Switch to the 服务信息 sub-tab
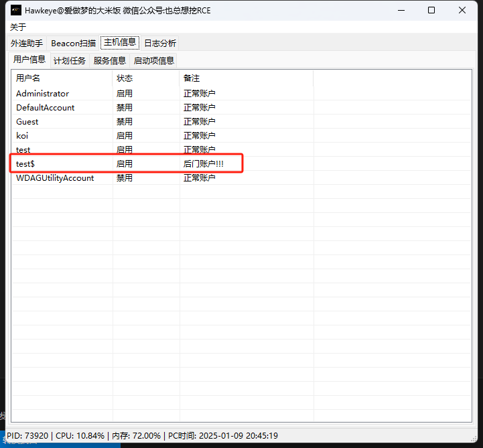The height and width of the screenshot is (448, 483). (110, 60)
